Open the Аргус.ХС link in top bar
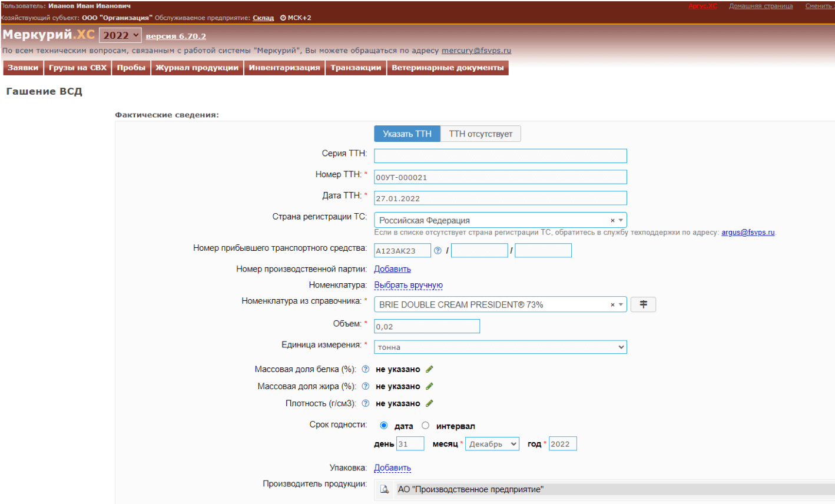Screen dimensions: 835x504 [x=703, y=6]
